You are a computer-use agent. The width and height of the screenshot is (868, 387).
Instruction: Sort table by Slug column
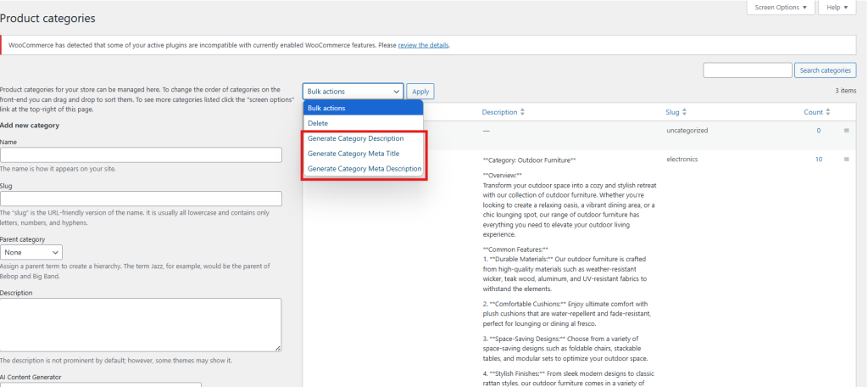[672, 112]
